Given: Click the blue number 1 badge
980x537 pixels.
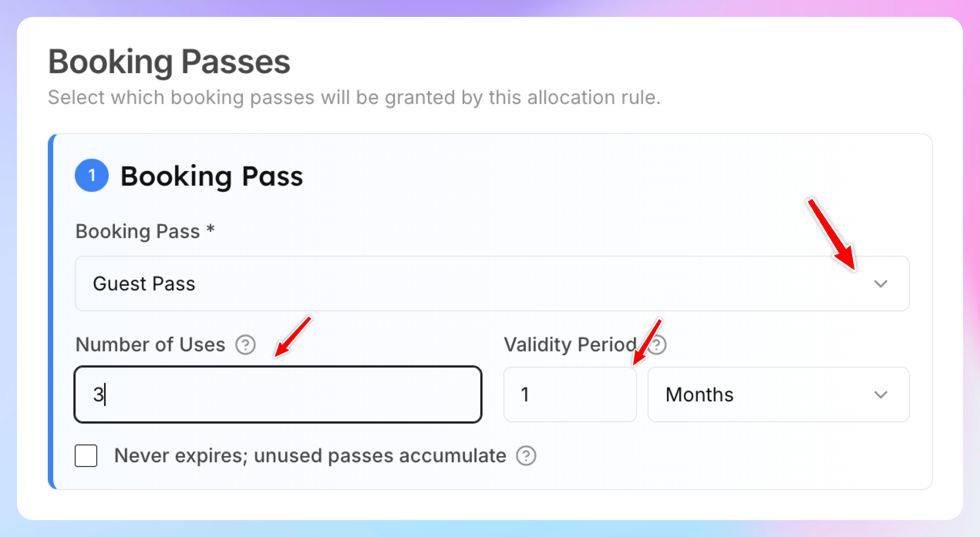Looking at the screenshot, I should tap(92, 175).
